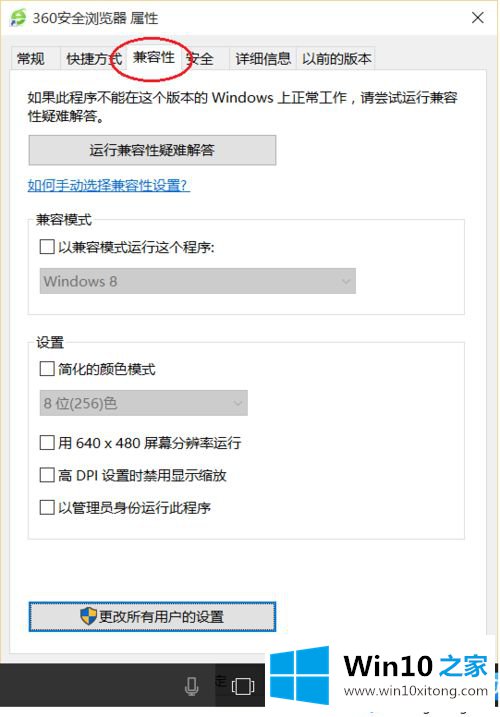This screenshot has width=500, height=717.
Task: Enable 以兼容模式运行这个程序 checkbox
Action: 47,247
